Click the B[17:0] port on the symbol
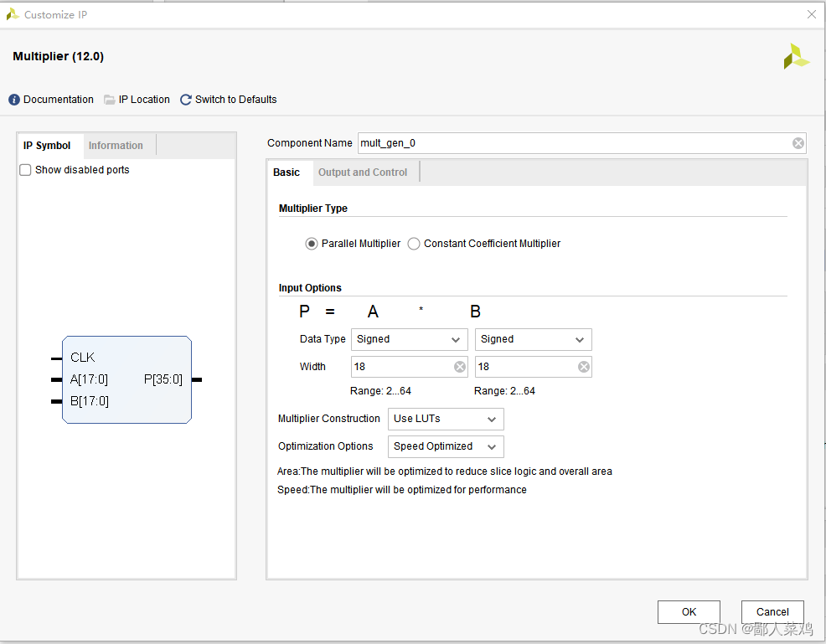This screenshot has height=644, width=826. tap(90, 401)
